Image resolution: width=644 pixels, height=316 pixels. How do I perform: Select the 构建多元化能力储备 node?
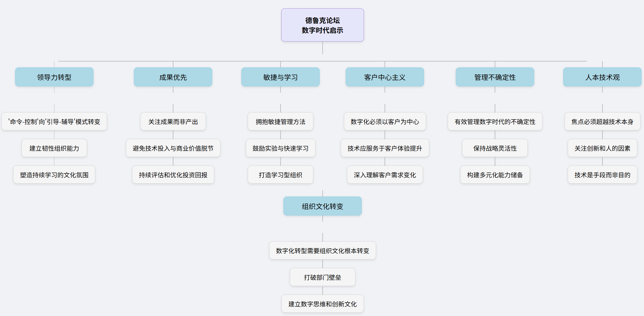pos(495,175)
